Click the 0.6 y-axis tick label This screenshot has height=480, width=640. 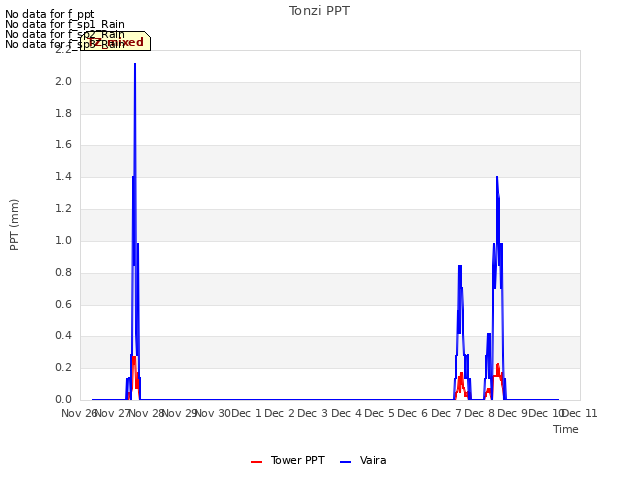[x=64, y=304]
